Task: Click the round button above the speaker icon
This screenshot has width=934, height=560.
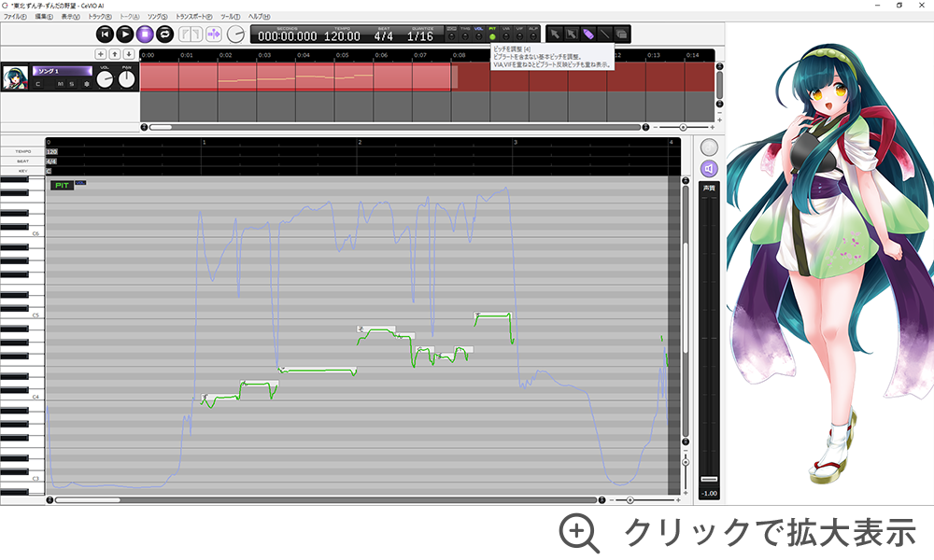Action: [x=709, y=147]
